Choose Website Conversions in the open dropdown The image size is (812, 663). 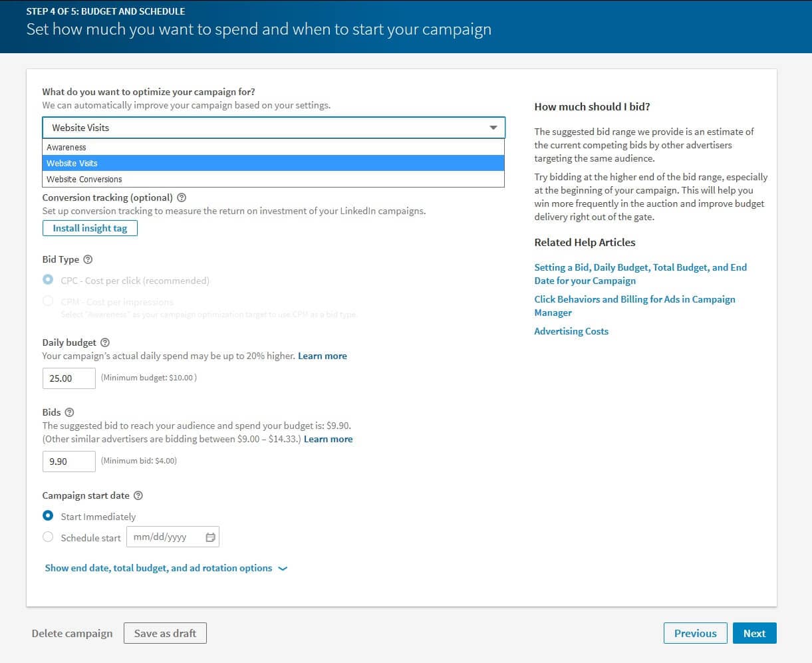(x=84, y=179)
